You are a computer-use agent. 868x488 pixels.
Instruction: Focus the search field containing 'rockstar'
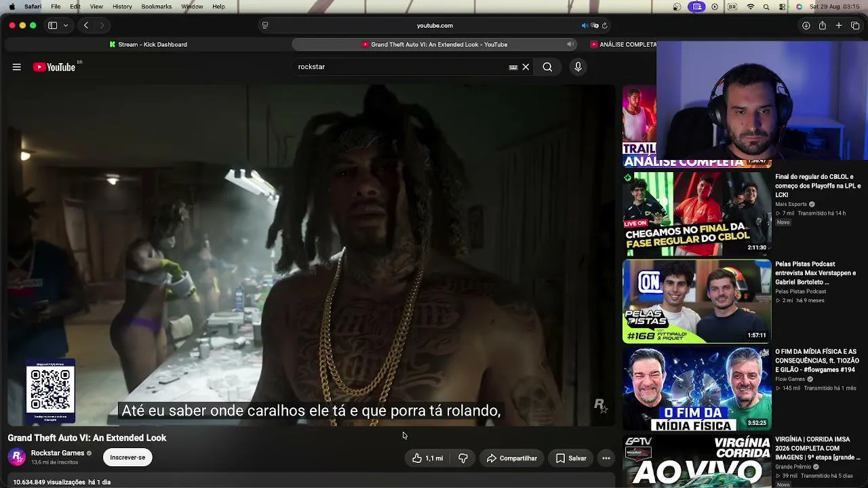pyautogui.click(x=402, y=67)
